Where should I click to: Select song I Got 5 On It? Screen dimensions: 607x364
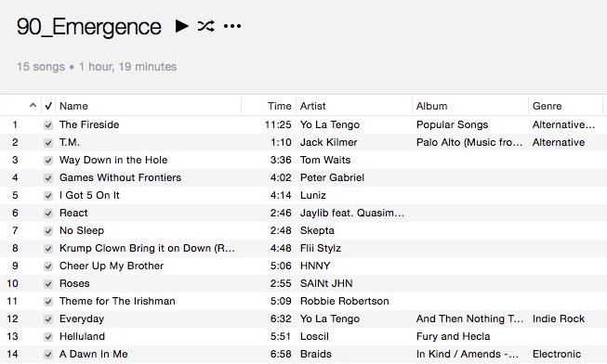[x=89, y=195]
